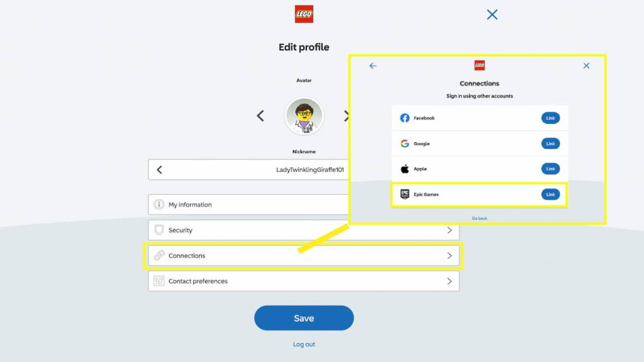
Task: Click the Google logo icon
Action: 404,144
